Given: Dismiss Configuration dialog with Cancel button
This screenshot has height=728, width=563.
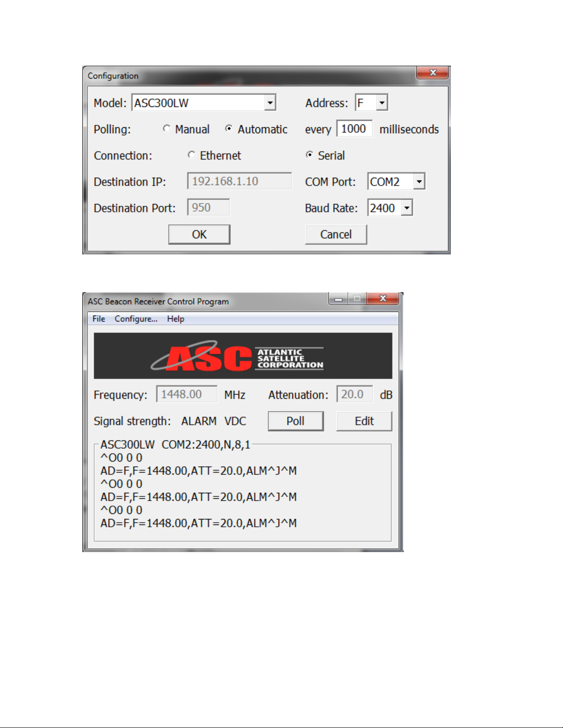Looking at the screenshot, I should pyautogui.click(x=336, y=234).
